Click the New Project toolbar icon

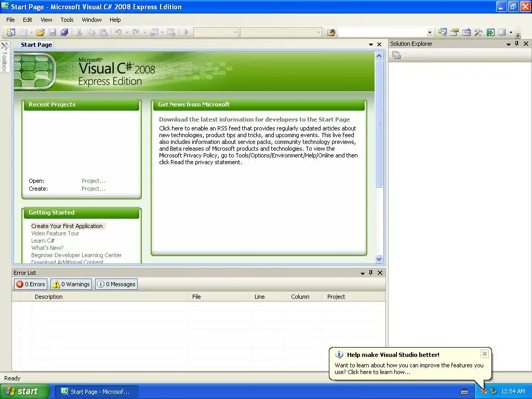(x=11, y=32)
